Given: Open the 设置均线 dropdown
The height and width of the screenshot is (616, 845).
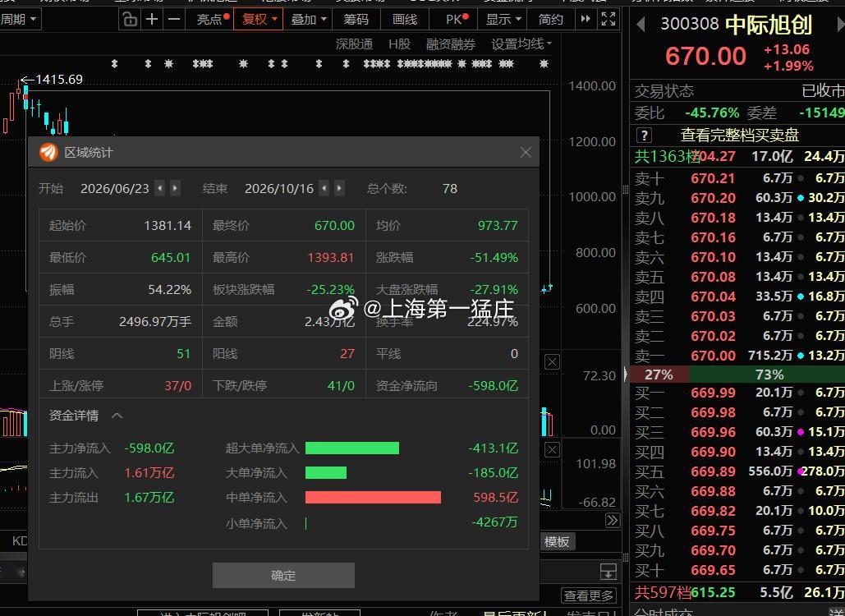Looking at the screenshot, I should (521, 44).
